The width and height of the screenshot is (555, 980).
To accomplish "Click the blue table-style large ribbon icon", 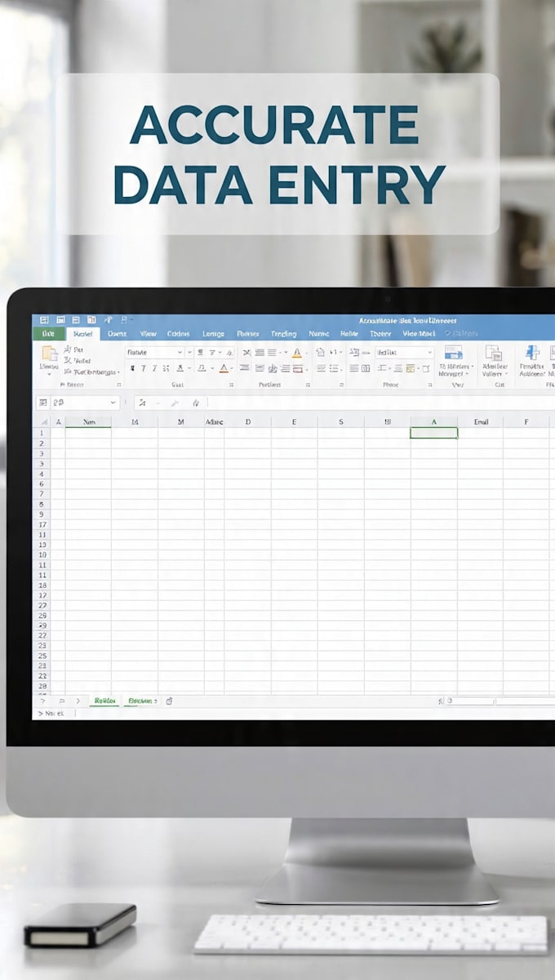I will [x=453, y=352].
